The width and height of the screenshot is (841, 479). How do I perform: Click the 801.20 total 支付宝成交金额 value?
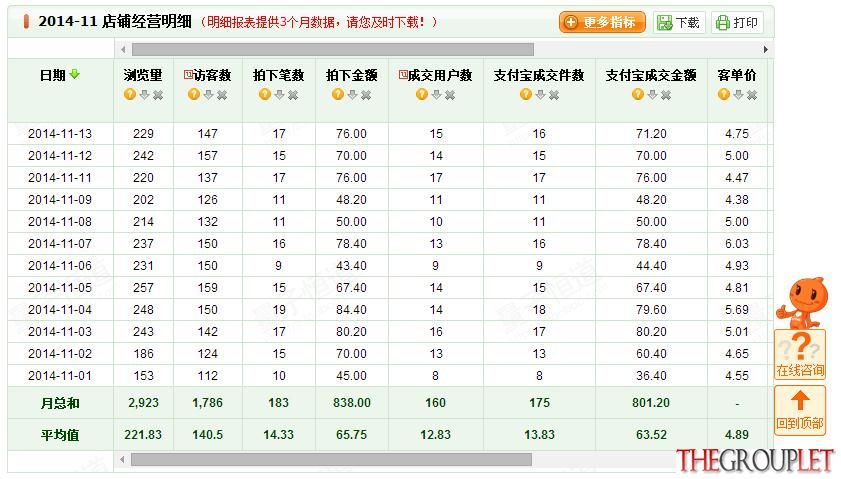tap(651, 403)
